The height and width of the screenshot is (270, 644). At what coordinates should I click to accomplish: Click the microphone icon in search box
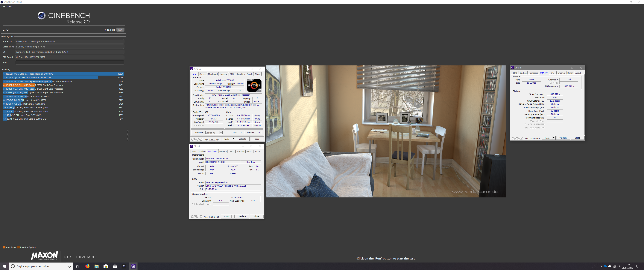point(69,266)
